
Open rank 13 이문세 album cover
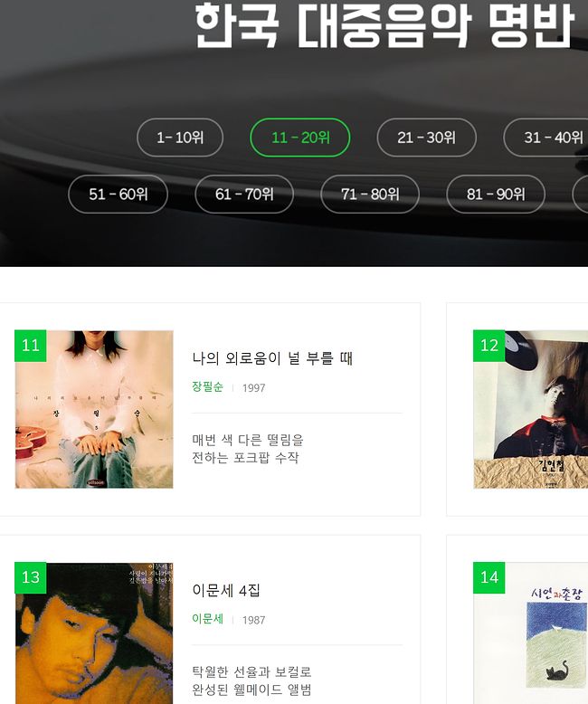point(94,633)
